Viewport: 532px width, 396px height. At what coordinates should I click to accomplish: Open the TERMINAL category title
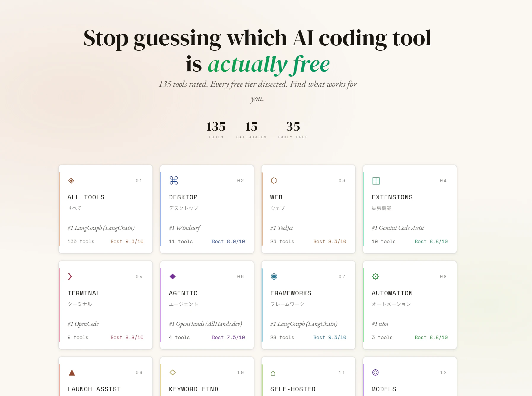[84, 293]
